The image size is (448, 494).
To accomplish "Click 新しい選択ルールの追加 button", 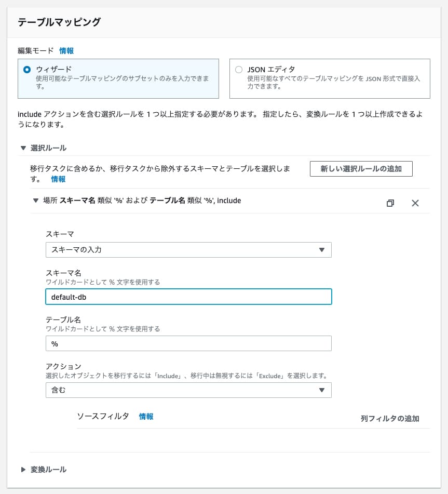I will 361,169.
